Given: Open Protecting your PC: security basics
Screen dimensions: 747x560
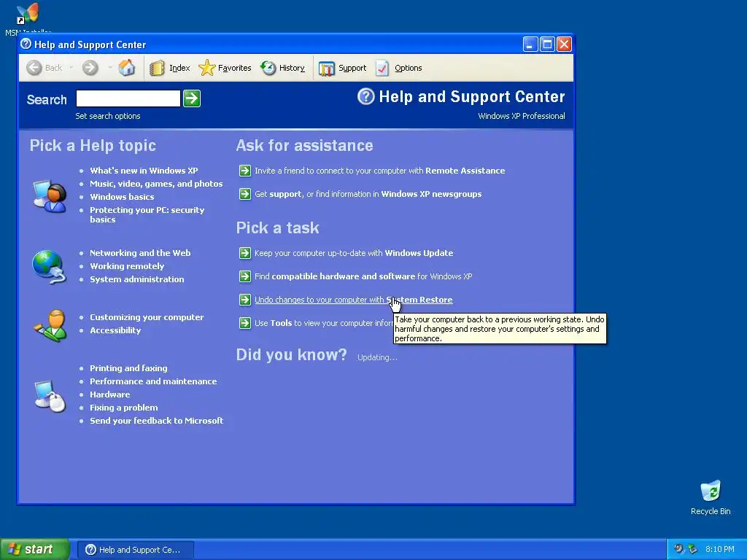Looking at the screenshot, I should click(147, 215).
